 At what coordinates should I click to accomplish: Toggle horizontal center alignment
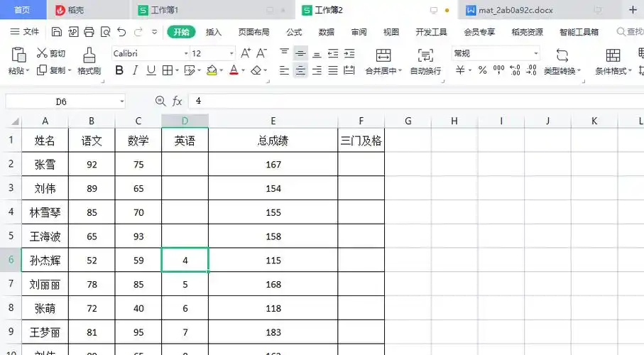coord(300,70)
